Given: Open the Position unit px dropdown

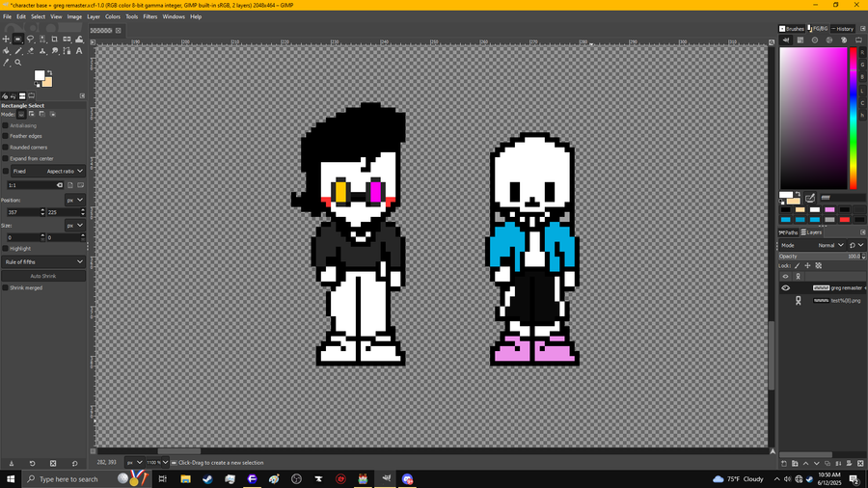Looking at the screenshot, I should [74, 200].
